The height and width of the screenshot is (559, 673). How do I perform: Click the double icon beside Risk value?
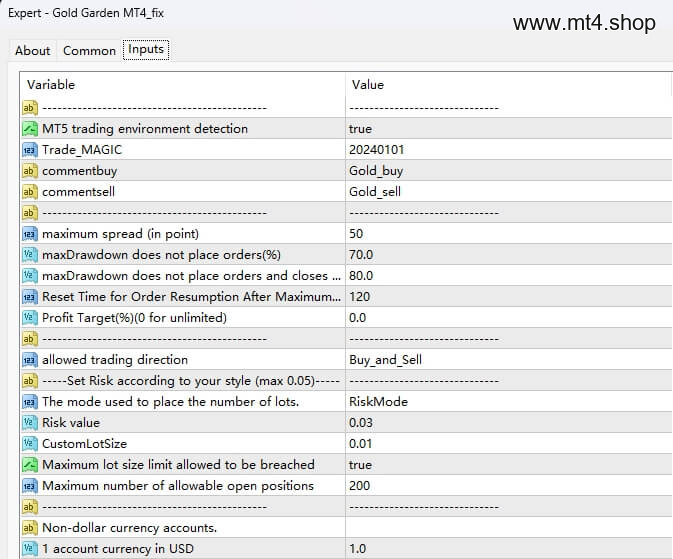point(30,423)
